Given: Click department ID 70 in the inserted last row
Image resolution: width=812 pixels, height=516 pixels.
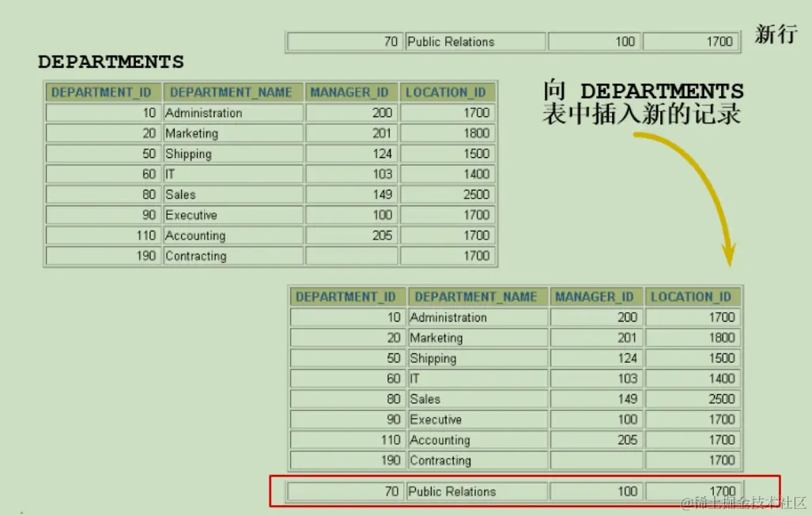Looking at the screenshot, I should pyautogui.click(x=392, y=492).
